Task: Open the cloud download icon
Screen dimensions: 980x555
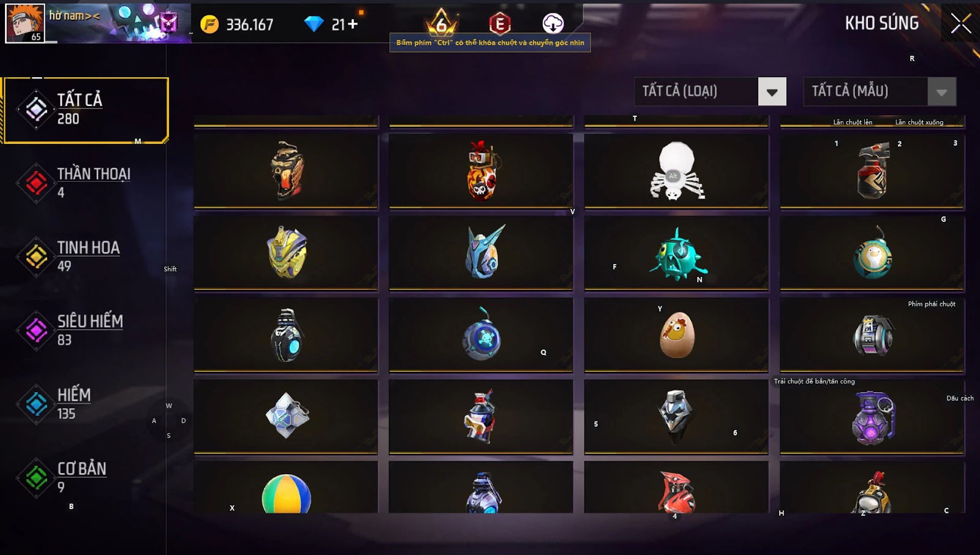Action: pyautogui.click(x=553, y=23)
